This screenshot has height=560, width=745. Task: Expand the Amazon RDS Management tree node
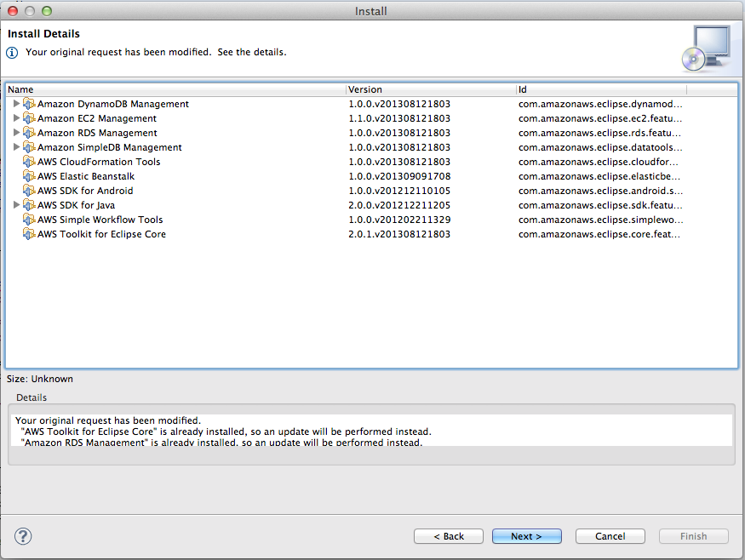[x=16, y=132]
